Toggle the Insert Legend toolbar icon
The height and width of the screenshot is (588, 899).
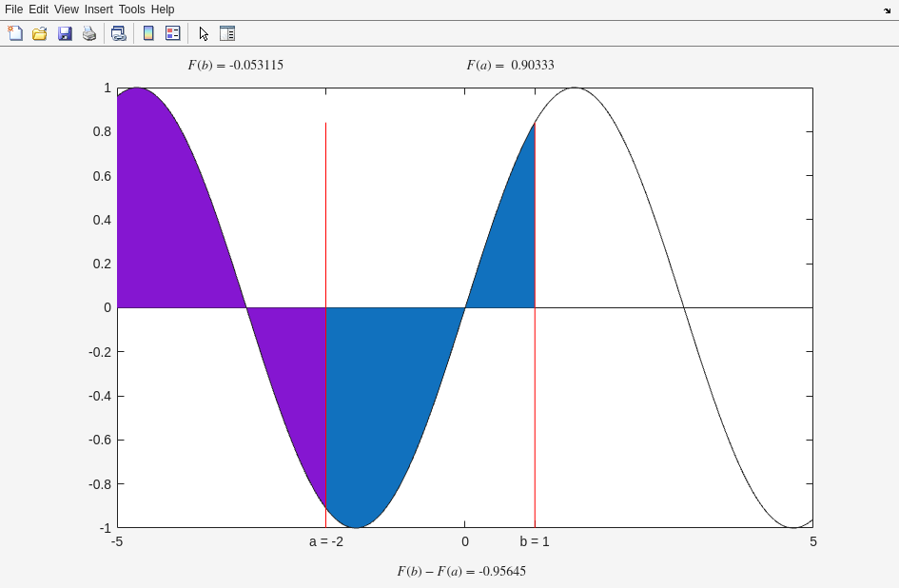point(173,33)
